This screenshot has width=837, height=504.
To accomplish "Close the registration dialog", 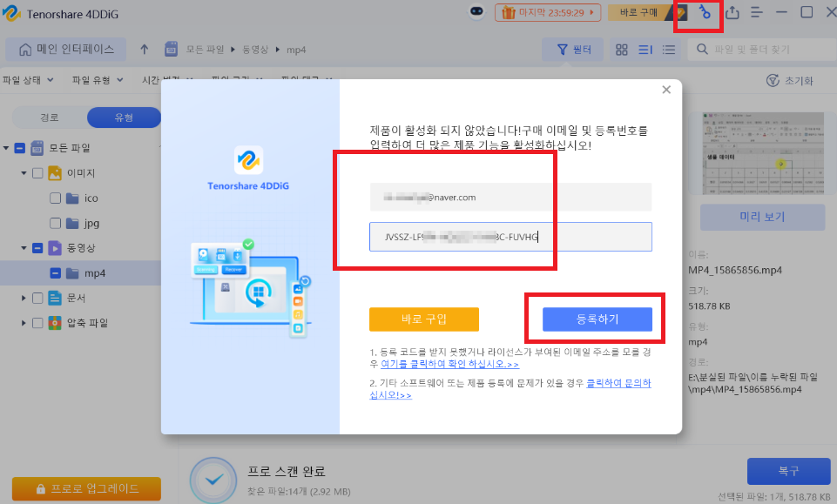I will [x=666, y=90].
